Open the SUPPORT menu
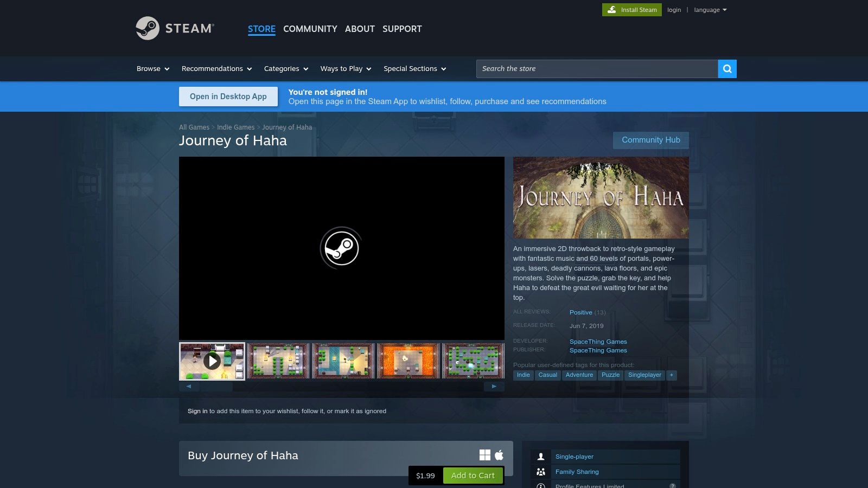Screen dimensions: 868x488 [402, 29]
